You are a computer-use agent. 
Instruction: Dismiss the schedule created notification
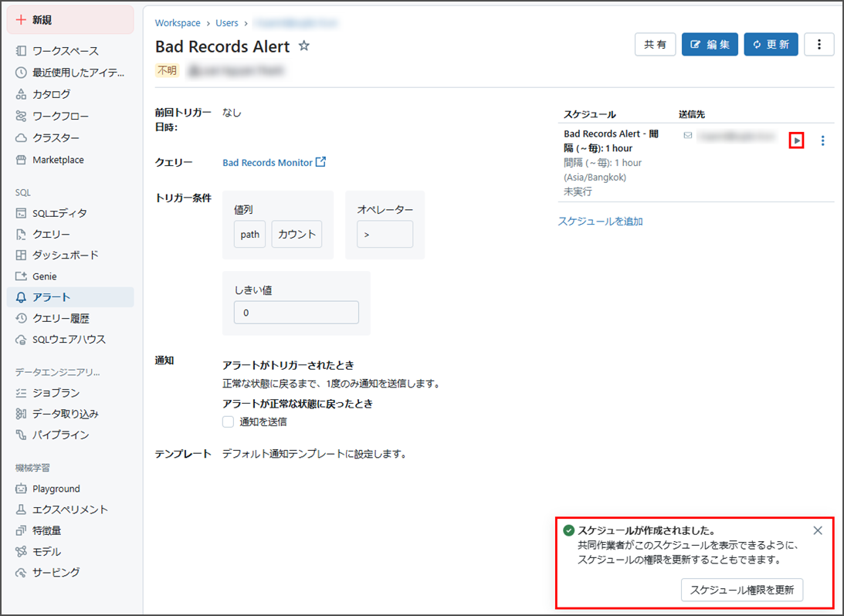tap(818, 530)
